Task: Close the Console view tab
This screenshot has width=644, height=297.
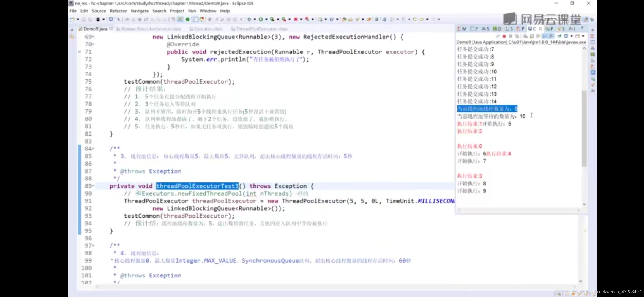Action: coord(541,29)
